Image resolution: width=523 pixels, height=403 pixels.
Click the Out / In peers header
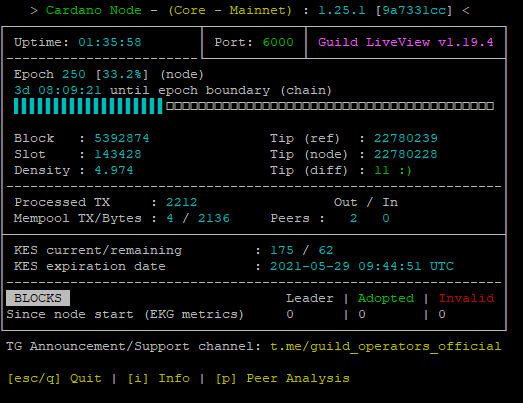coord(366,202)
